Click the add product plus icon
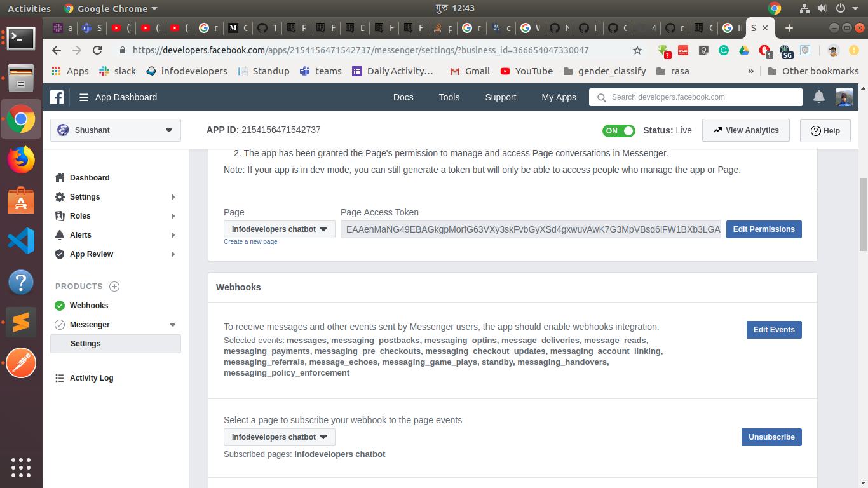 114,287
